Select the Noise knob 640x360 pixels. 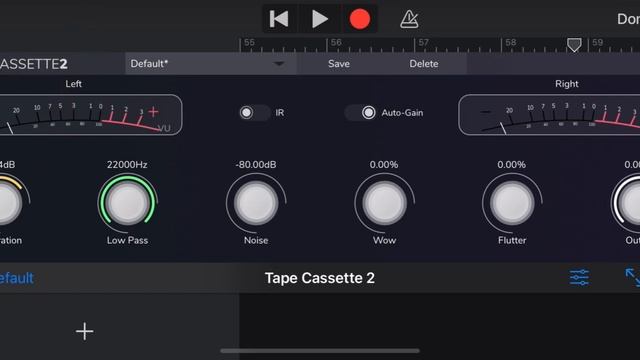pos(256,203)
